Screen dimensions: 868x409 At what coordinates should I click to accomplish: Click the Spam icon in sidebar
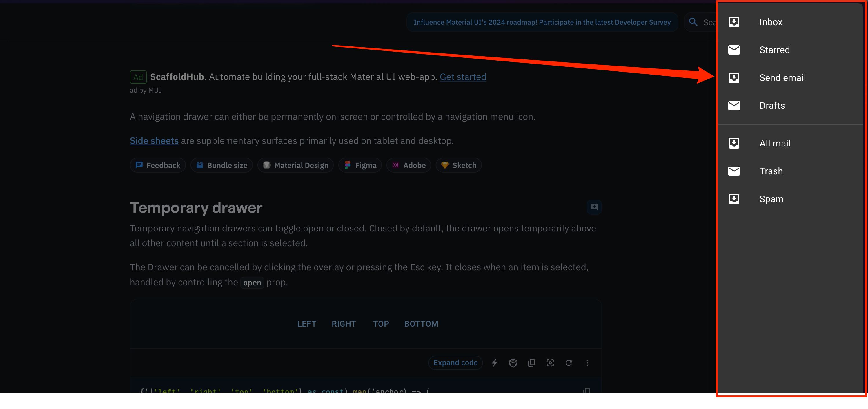pyautogui.click(x=734, y=198)
